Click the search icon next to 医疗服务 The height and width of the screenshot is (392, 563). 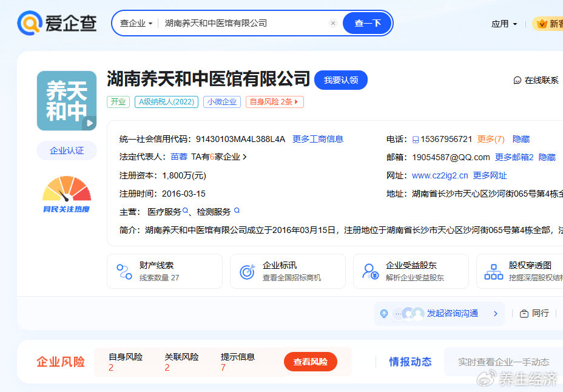click(x=186, y=211)
